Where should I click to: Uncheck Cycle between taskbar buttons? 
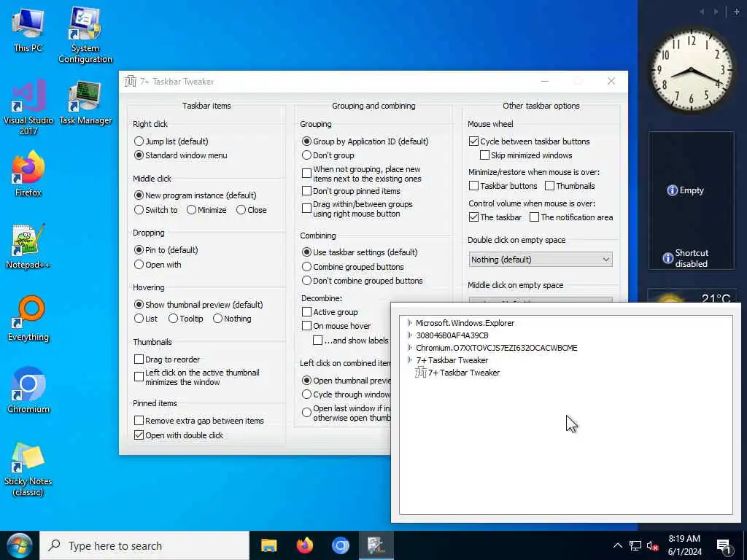pyautogui.click(x=473, y=141)
